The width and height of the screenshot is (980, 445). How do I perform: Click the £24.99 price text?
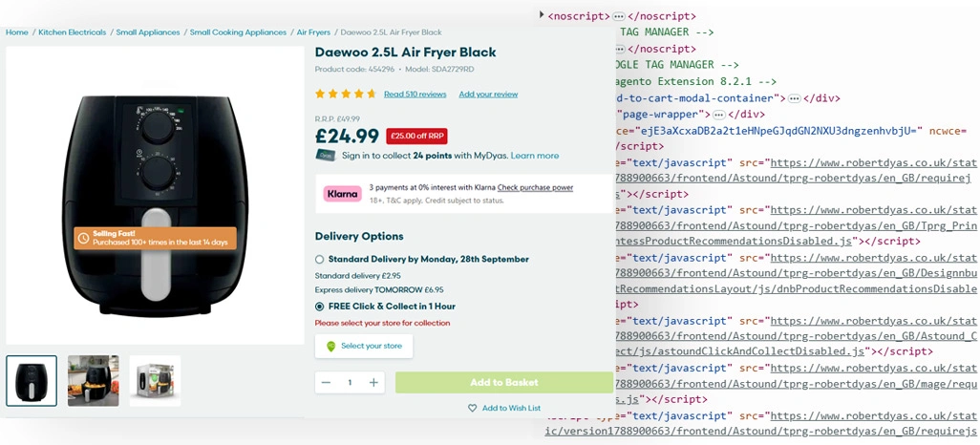[x=347, y=137]
